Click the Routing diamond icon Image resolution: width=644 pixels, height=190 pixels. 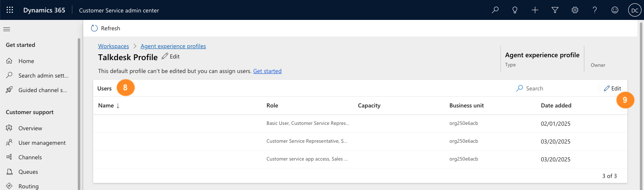click(9, 186)
